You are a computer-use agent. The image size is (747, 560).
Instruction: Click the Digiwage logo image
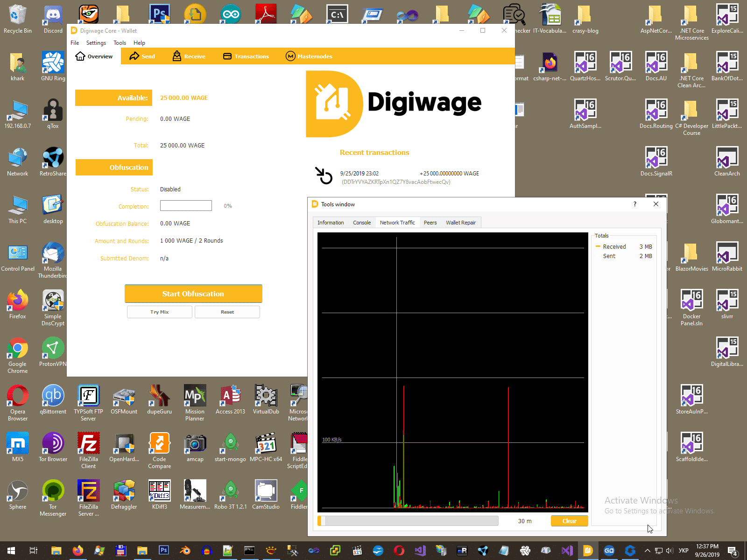click(x=394, y=104)
